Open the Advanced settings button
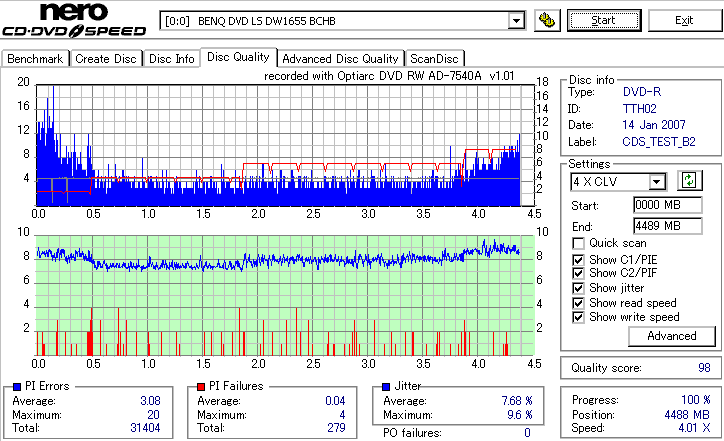Screen dimensions: 724x441 [671, 336]
